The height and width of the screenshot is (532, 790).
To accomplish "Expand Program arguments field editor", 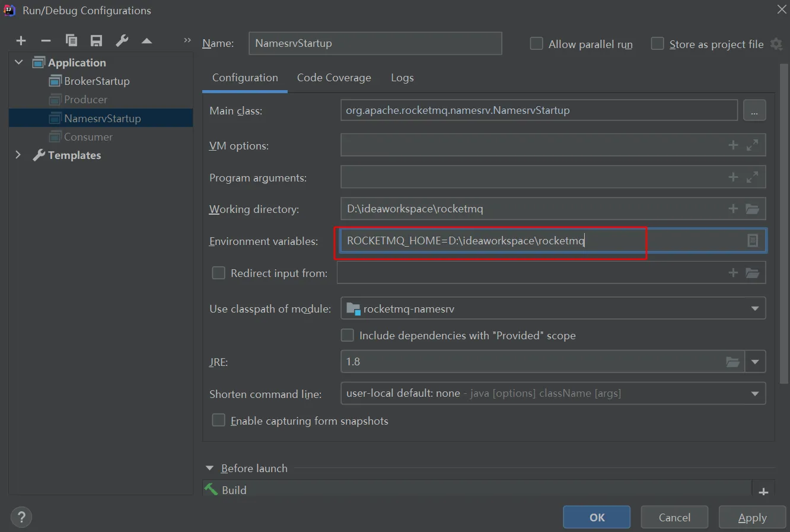I will click(752, 177).
